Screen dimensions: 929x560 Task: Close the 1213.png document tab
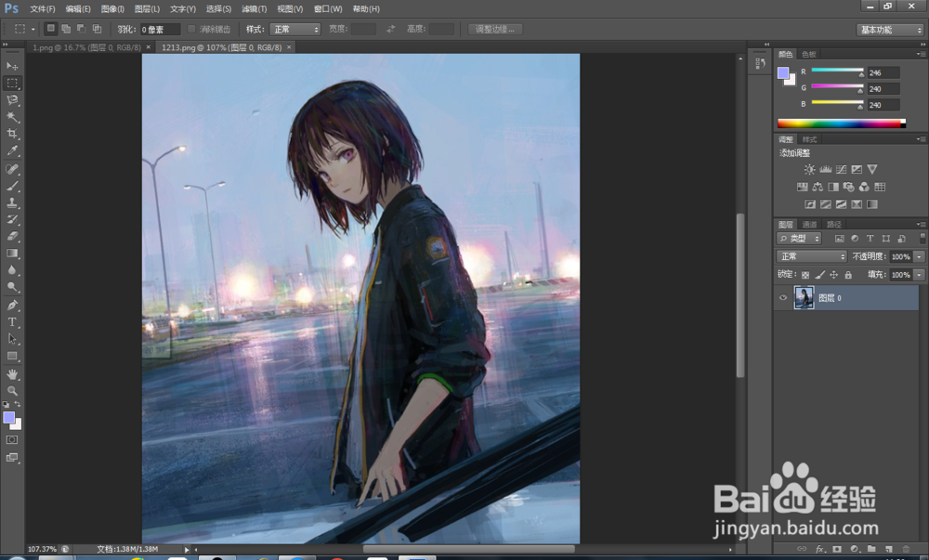click(x=289, y=46)
